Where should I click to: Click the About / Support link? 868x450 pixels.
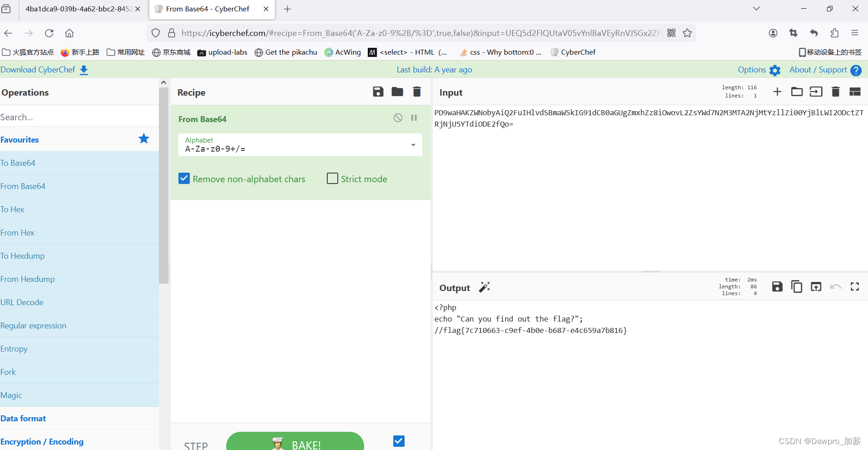point(818,70)
